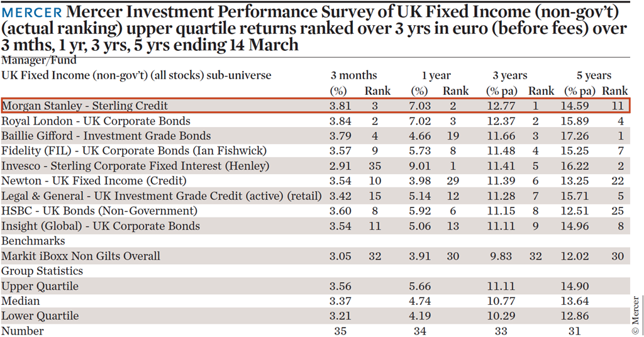Select Markit iBoxx Non Gilts Overall row
The image size is (644, 337).
(x=316, y=256)
